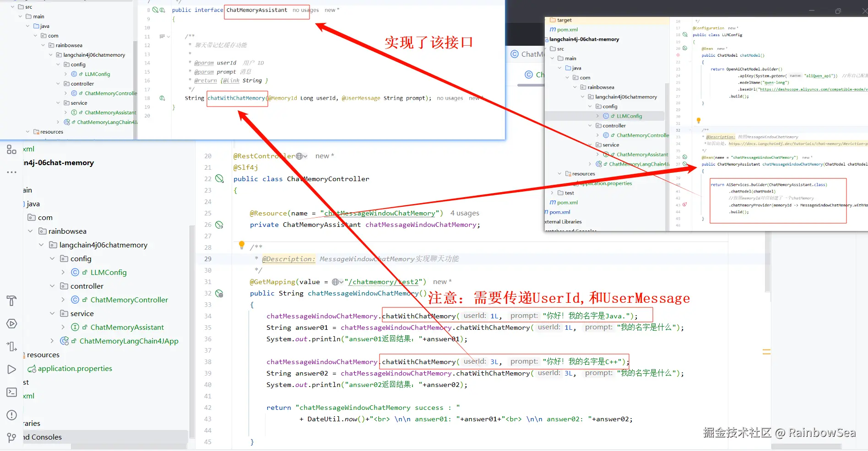Click the gutter bean icon on line 20 of LLMConfig window
Image resolution: width=868 pixels, height=451 pixels.
tap(685, 48)
